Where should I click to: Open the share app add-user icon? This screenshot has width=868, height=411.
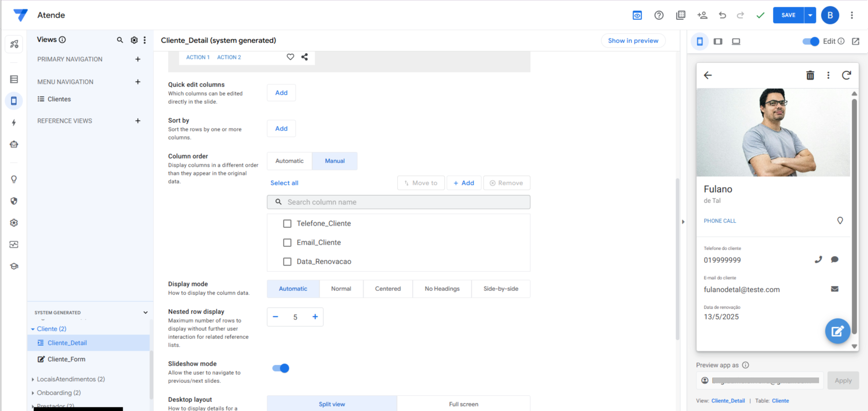point(702,15)
